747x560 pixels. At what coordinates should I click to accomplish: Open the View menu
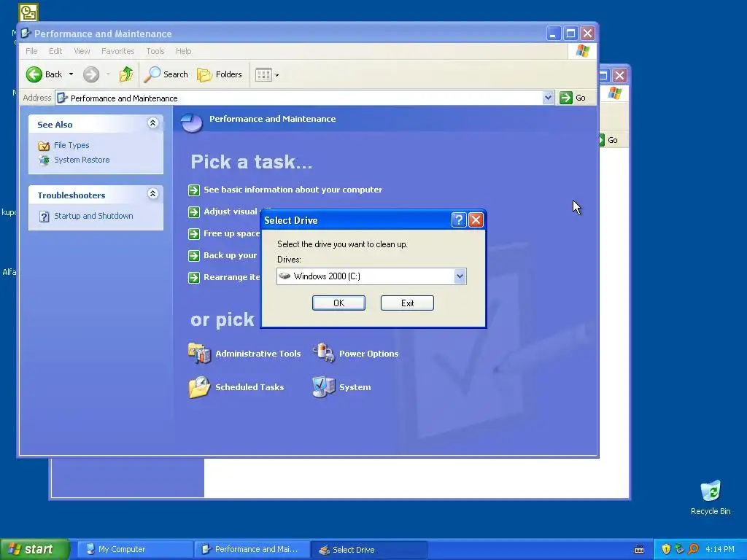82,51
